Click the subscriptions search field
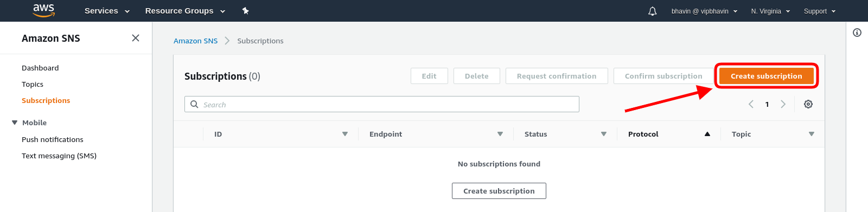Screen dimensions: 868x212 coord(382,104)
